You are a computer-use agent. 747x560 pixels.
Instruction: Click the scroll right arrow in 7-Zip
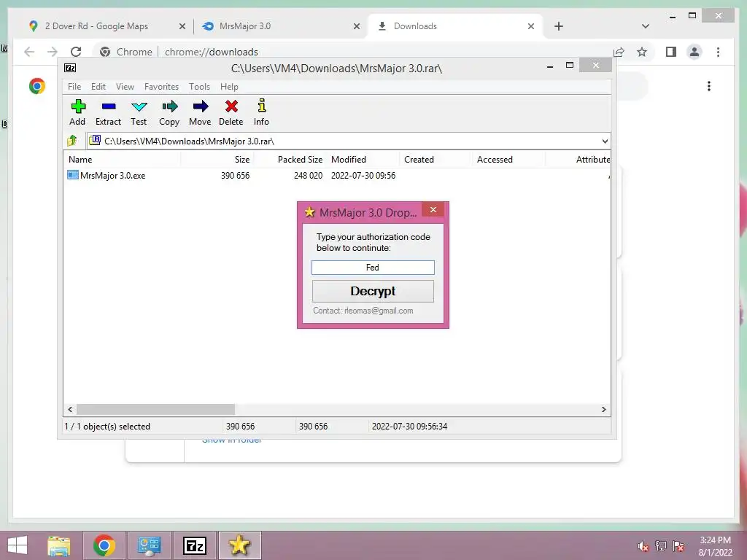coord(603,410)
